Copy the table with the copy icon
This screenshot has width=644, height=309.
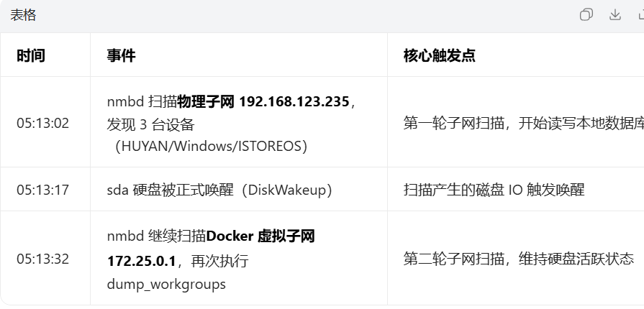point(586,15)
